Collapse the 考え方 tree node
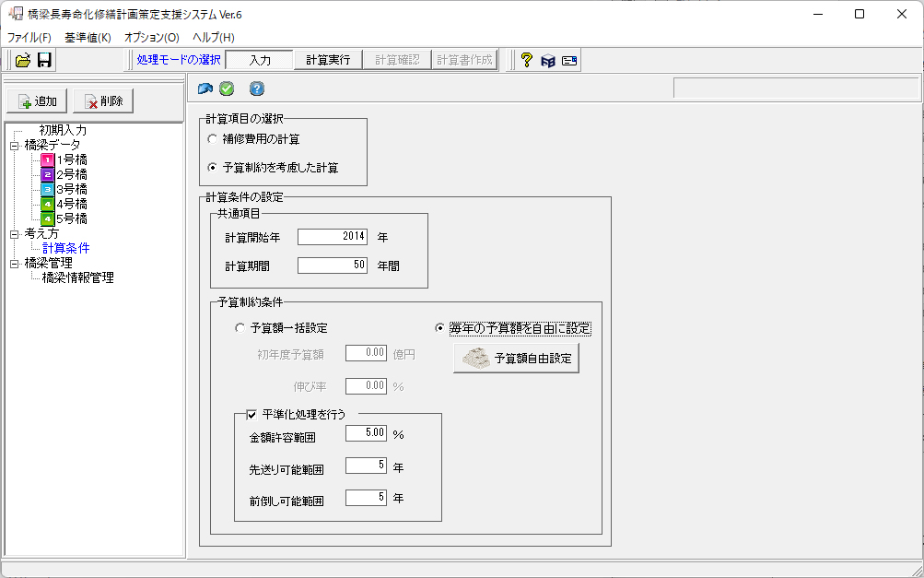 [x=15, y=235]
